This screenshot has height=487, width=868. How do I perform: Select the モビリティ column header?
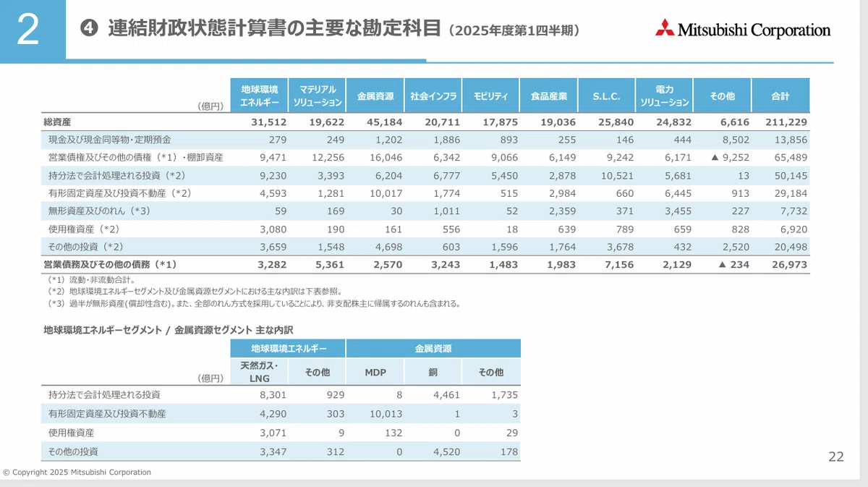(x=491, y=96)
